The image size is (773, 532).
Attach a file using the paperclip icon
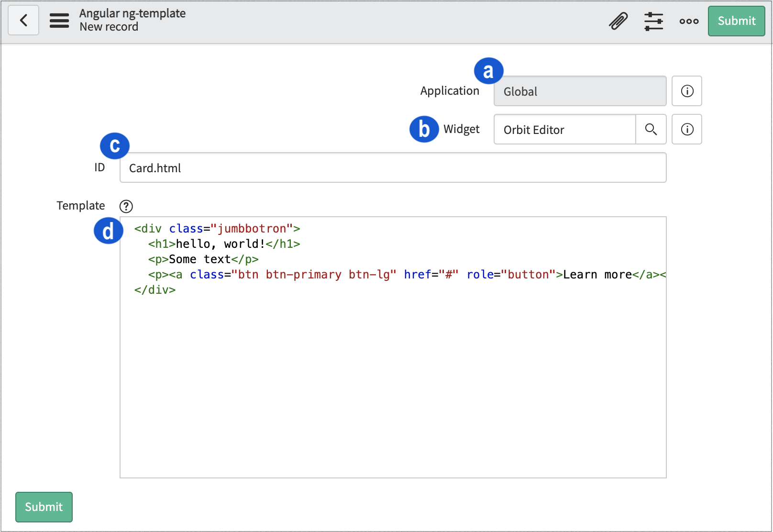point(618,21)
